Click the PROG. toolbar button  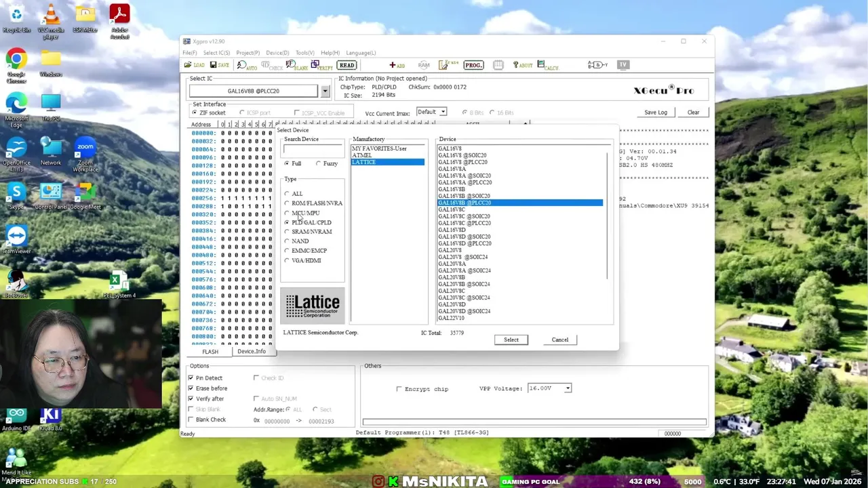coord(473,65)
